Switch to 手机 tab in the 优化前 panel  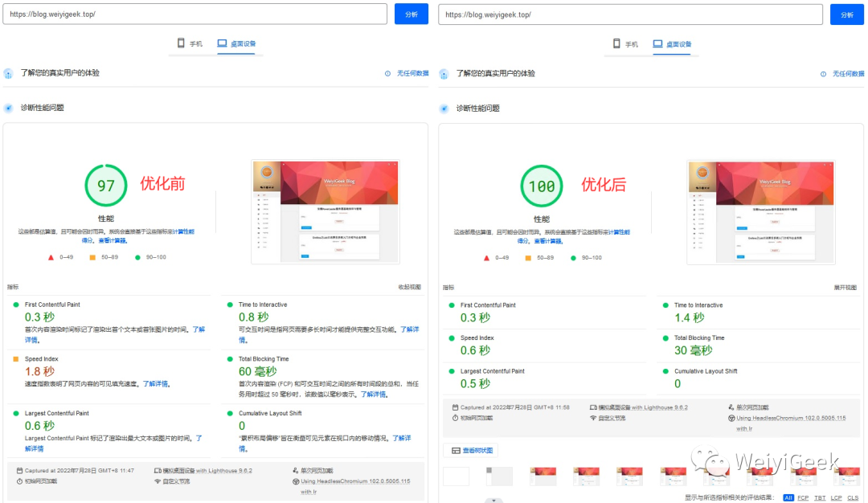tap(190, 43)
